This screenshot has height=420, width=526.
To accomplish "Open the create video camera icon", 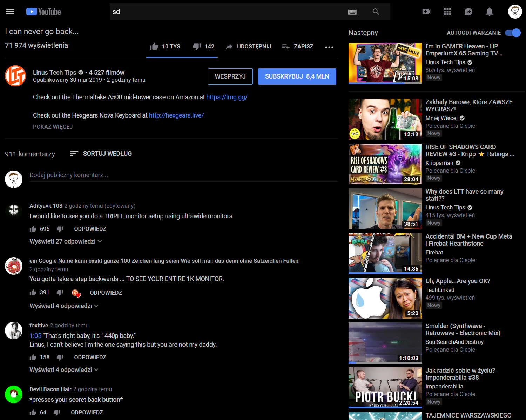I will tap(426, 12).
